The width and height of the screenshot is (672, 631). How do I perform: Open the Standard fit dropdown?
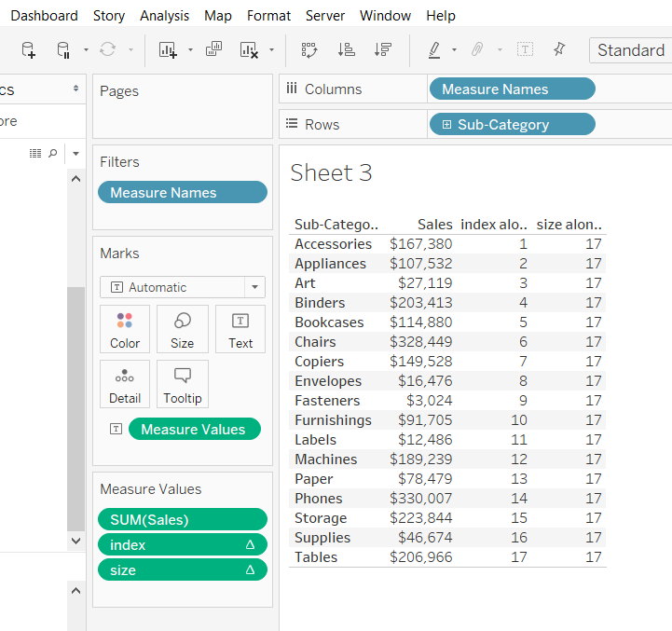pos(630,50)
